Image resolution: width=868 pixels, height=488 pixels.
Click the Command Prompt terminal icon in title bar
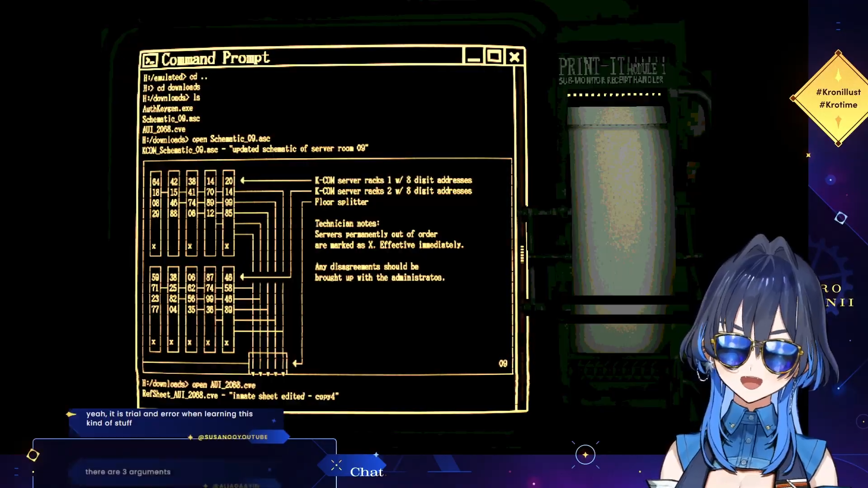tap(150, 60)
